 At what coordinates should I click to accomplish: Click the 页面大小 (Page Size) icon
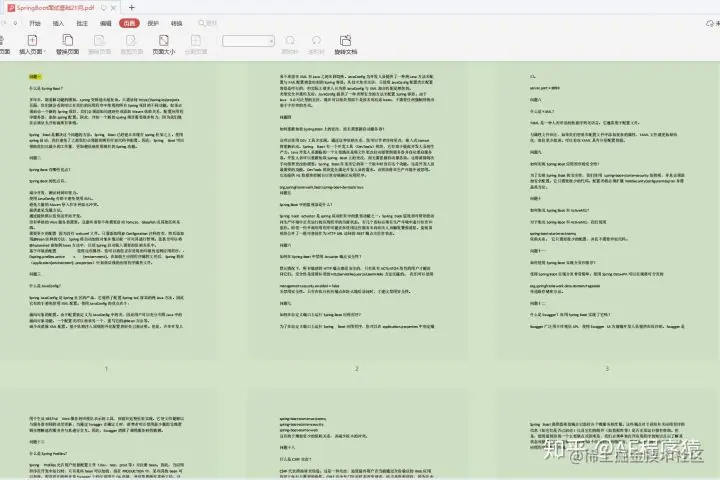(x=163, y=40)
